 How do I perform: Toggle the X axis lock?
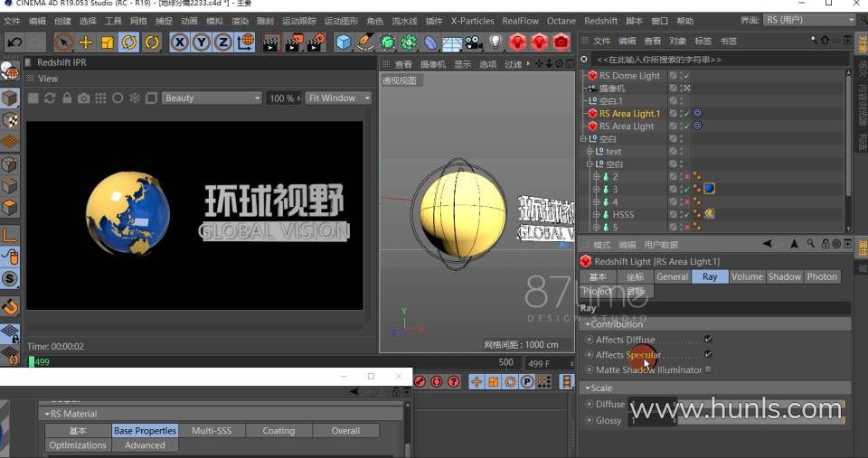(x=179, y=42)
